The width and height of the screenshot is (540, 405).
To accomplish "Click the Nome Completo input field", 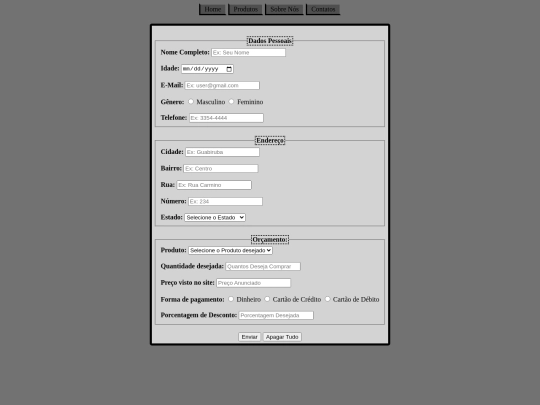I will pyautogui.click(x=248, y=52).
